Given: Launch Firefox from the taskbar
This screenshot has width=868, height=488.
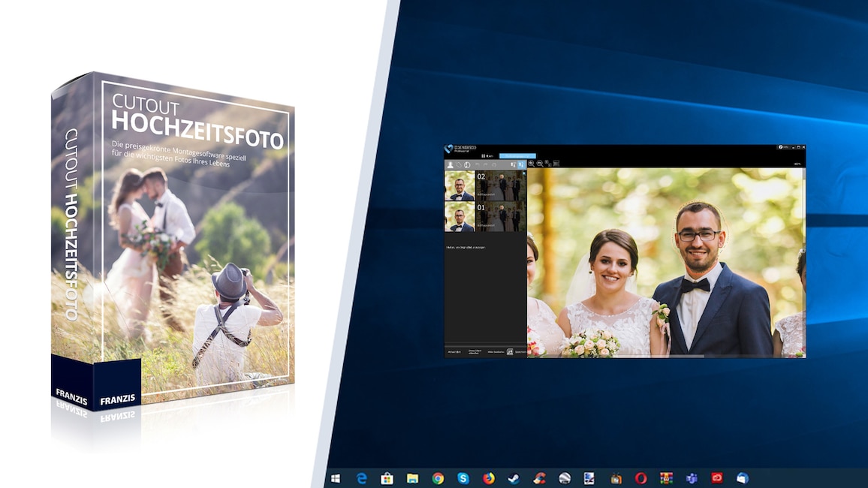Looking at the screenshot, I should pos(489,478).
